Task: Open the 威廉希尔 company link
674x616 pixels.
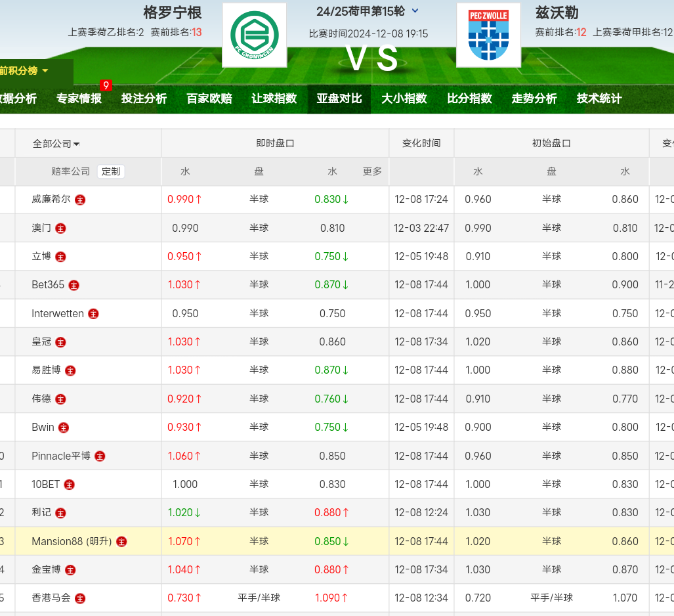Action: click(51, 199)
